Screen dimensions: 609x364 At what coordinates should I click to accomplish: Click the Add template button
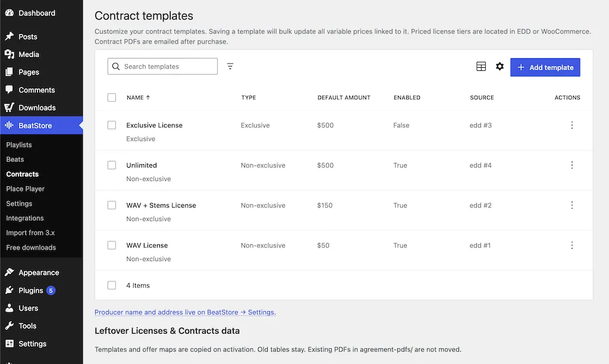coord(545,67)
